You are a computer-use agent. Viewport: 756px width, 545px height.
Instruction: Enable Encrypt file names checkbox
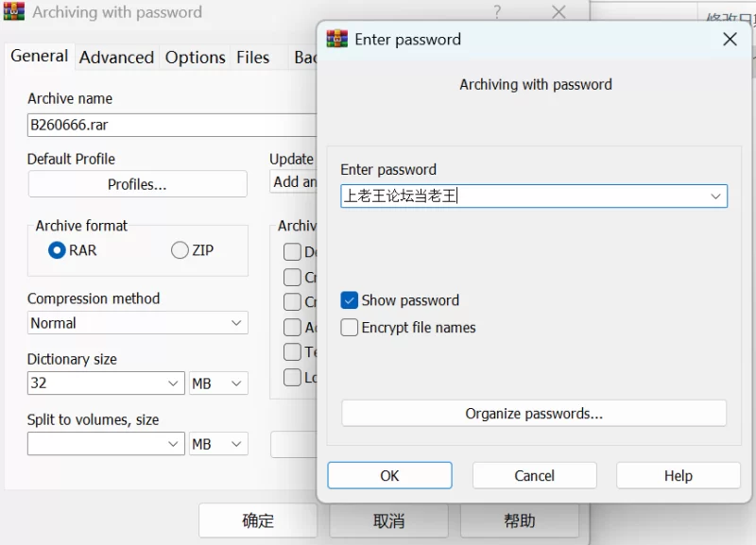(x=349, y=327)
